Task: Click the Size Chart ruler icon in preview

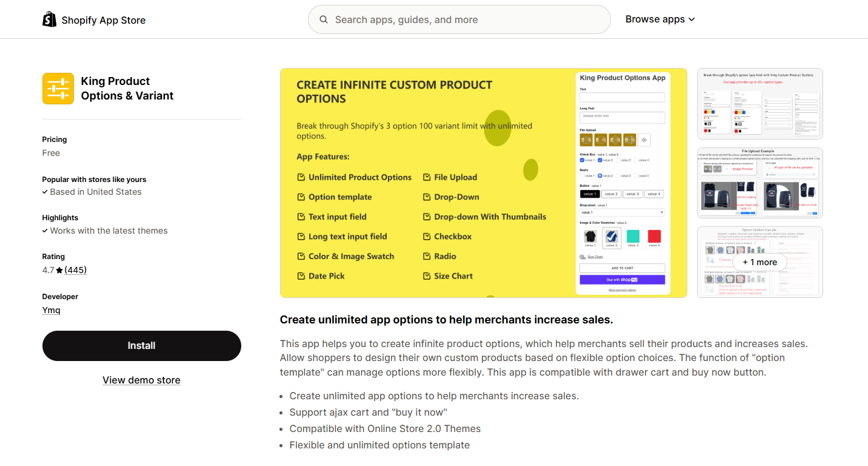Action: [x=583, y=257]
